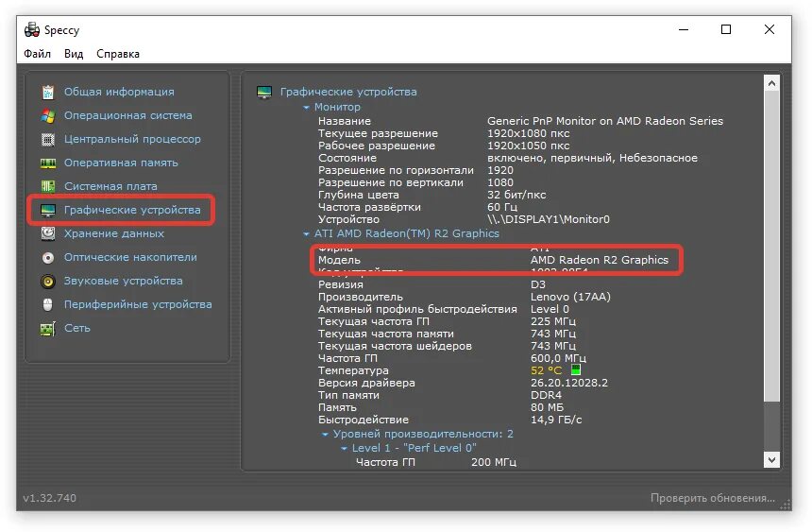This screenshot has height=532, width=812.
Task: Select Графические устройства in sidebar
Action: pyautogui.click(x=132, y=210)
